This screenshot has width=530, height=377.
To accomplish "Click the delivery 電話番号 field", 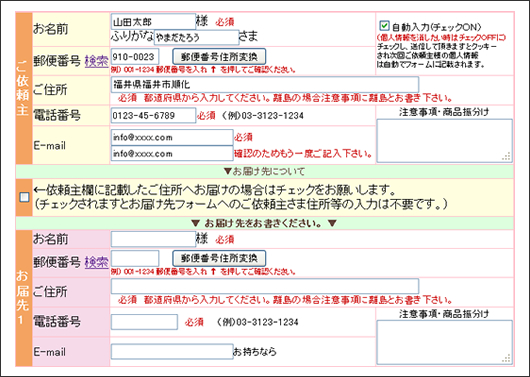I will click(144, 322).
